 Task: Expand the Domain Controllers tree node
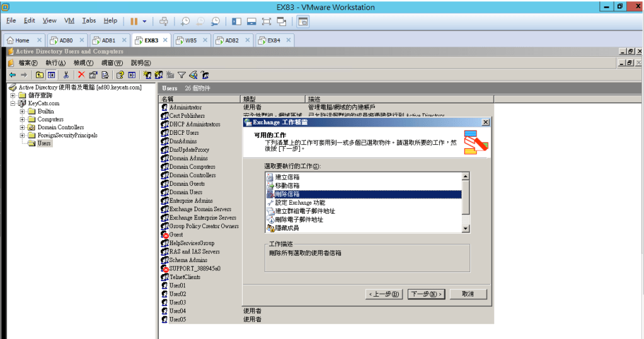tap(23, 127)
